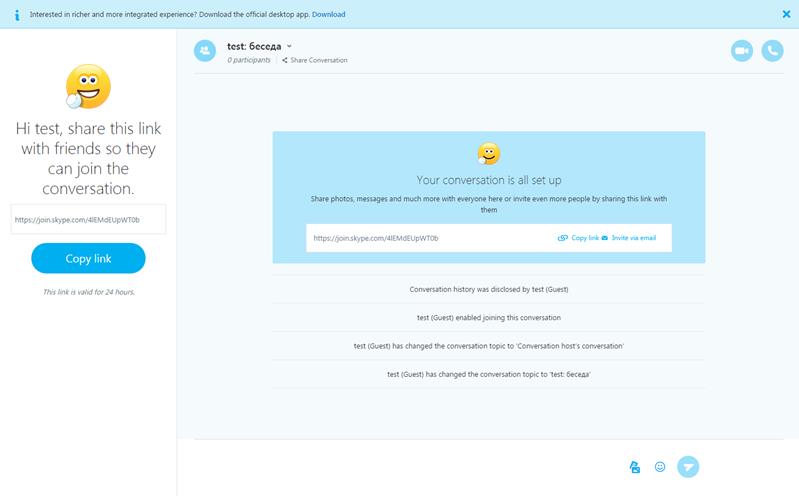The height and width of the screenshot is (496, 799).
Task: Download the official desktop app
Action: 329,14
